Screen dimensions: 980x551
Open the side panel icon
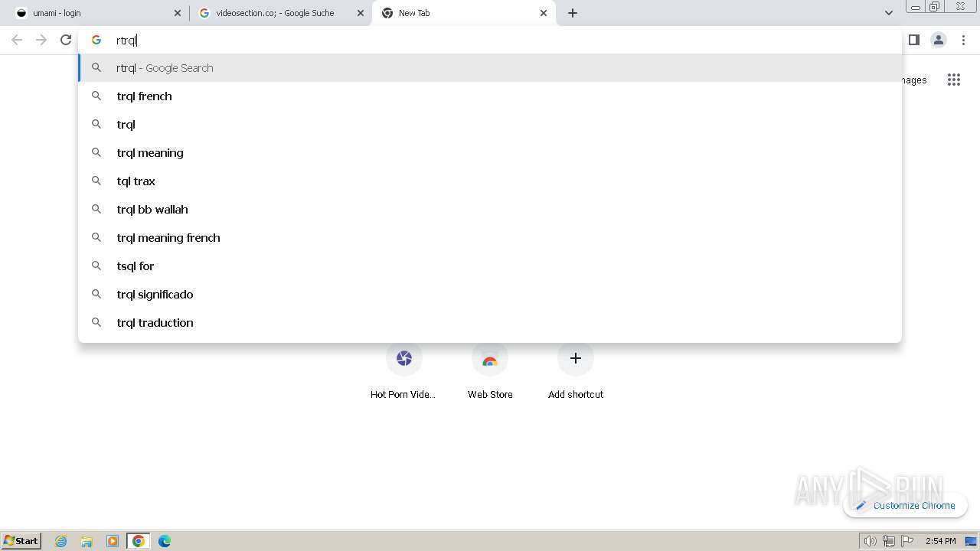click(x=913, y=40)
